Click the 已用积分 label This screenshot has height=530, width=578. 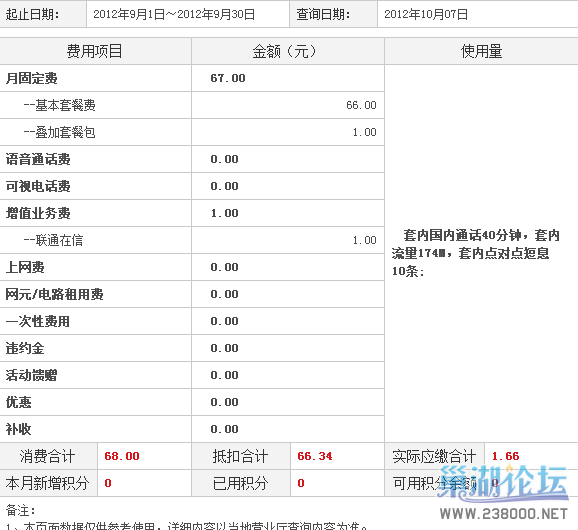click(x=240, y=483)
